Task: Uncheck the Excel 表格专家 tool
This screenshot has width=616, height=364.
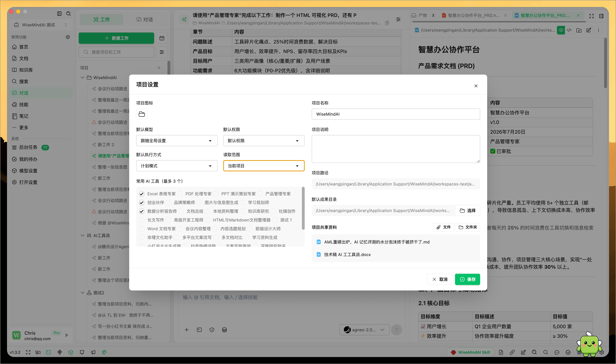Action: tap(142, 194)
